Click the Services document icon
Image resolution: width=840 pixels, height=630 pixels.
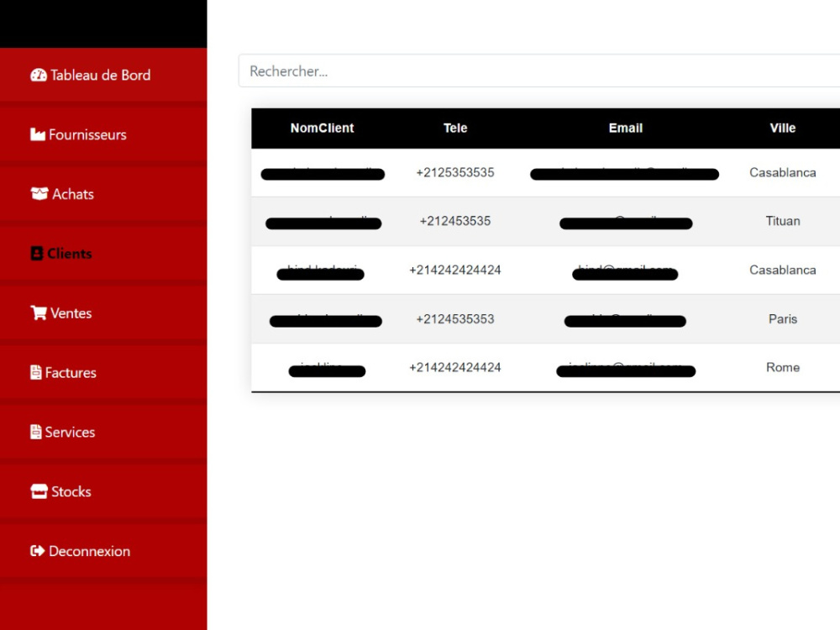point(36,432)
